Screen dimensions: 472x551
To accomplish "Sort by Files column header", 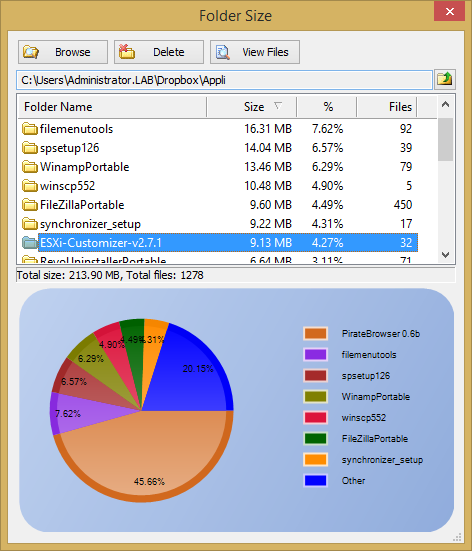I will click(x=387, y=107).
